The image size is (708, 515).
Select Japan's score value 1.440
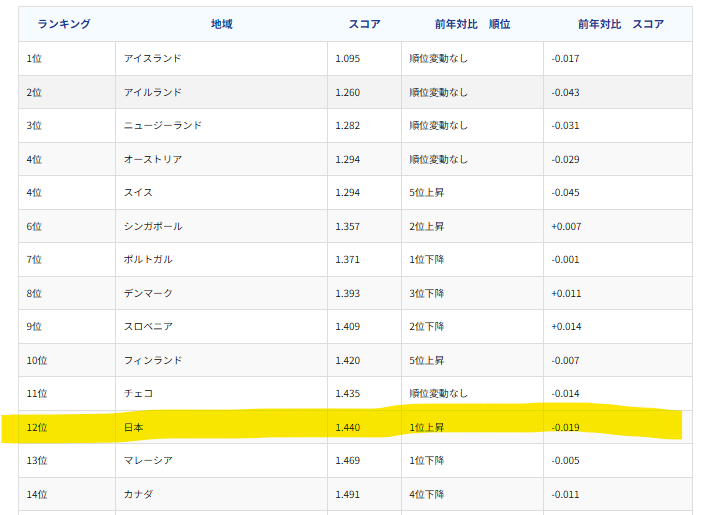349,427
